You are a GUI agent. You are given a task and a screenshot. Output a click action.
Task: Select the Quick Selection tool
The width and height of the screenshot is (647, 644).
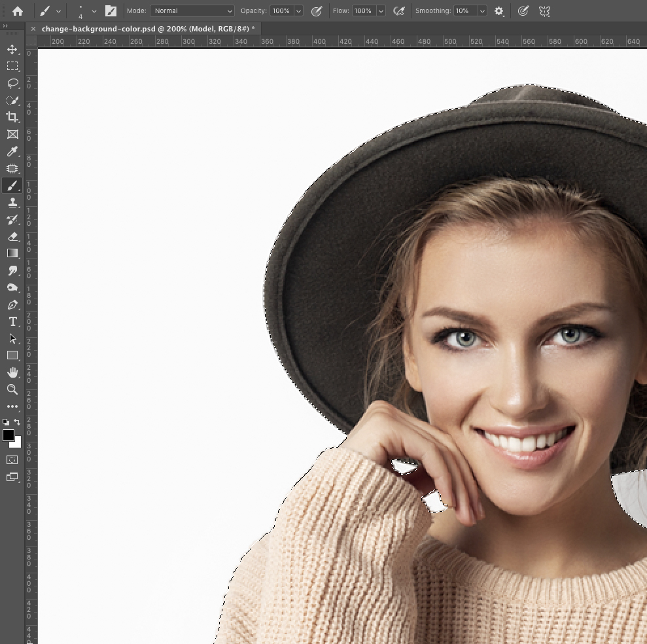[12, 100]
